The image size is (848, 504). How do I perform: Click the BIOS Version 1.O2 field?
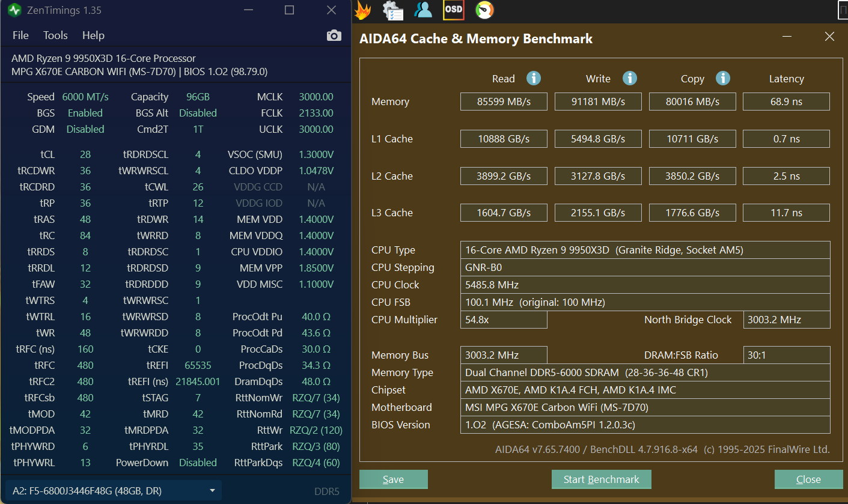coord(645,425)
